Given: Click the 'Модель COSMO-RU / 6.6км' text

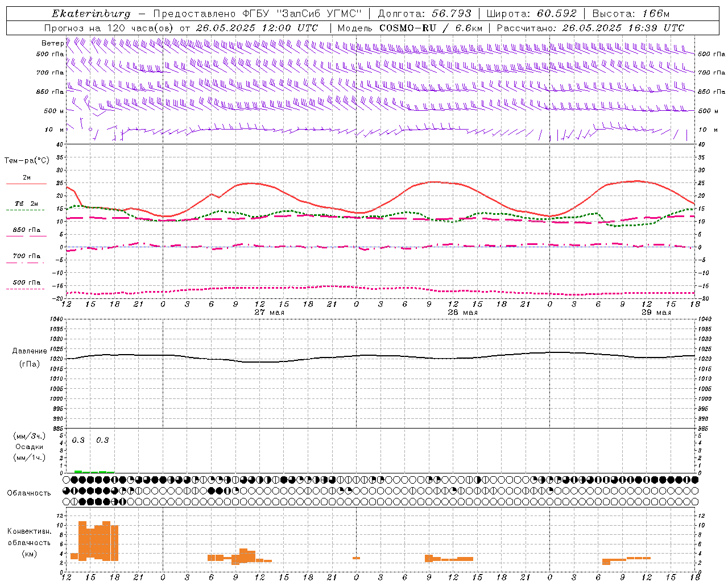Looking at the screenshot, I should pos(410,28).
